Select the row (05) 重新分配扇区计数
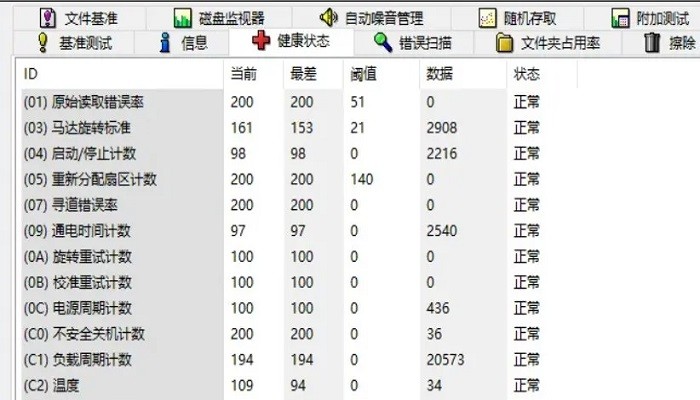700x400 pixels. 299,179
